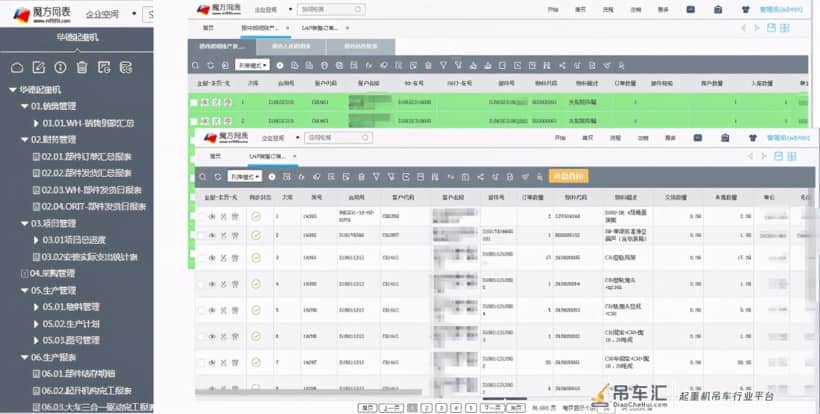Viewport: 820px width, 414px height.
Task: Tick the checkbox for front-window row 4
Action: pyautogui.click(x=201, y=284)
